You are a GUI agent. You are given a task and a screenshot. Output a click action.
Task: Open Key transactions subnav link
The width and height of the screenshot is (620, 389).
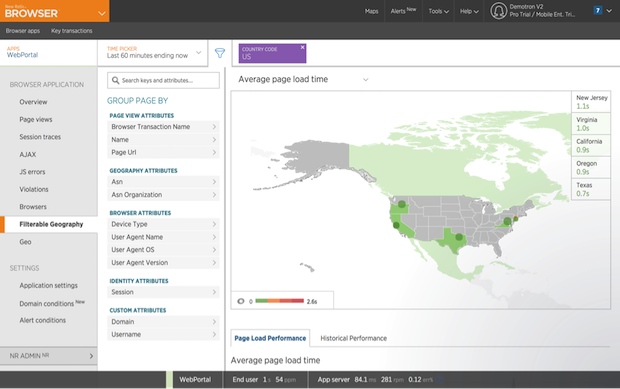point(72,30)
